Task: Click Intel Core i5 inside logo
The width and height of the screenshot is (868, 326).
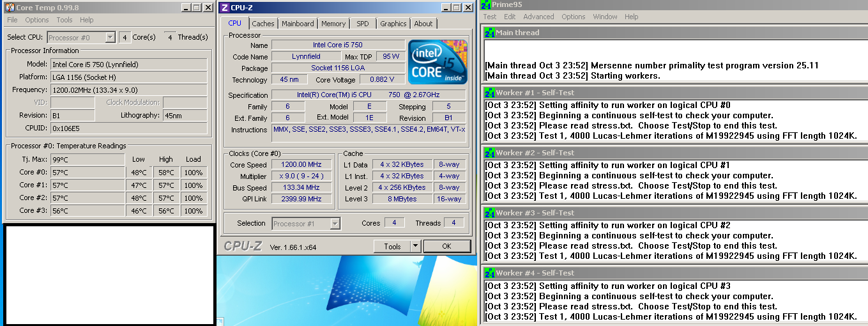Action: tap(438, 63)
